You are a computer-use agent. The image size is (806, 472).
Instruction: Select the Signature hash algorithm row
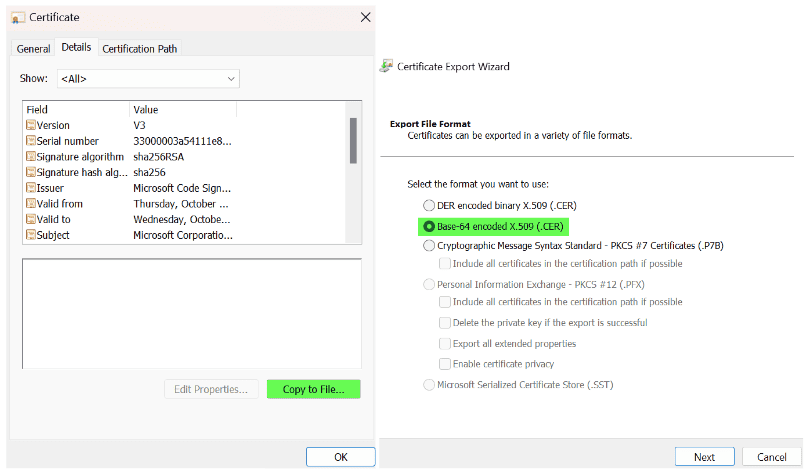[x=129, y=172]
